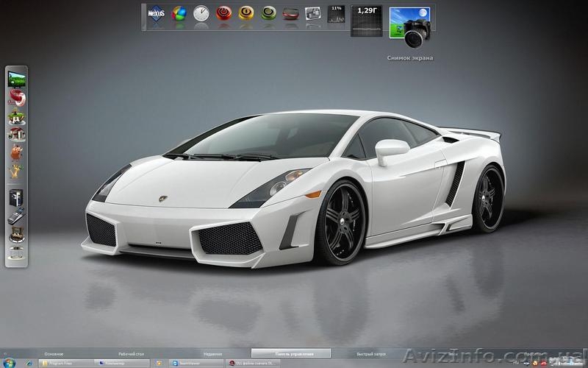Select the Панель управления tab
Screen dimensions: 588x368
coord(291,354)
